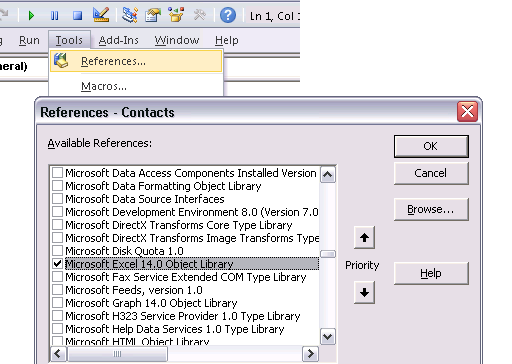Click the Reset stop icon in toolbar
The width and height of the screenshot is (512, 364).
(x=77, y=15)
